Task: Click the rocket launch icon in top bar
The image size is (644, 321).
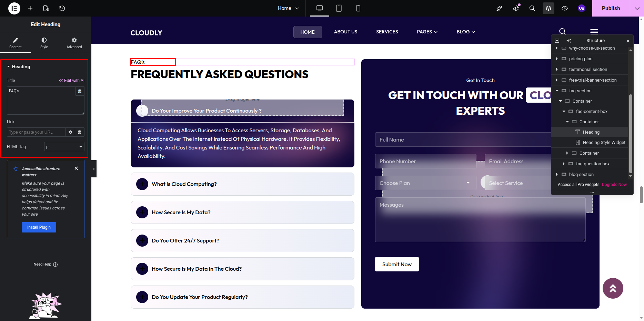Action: [x=499, y=8]
